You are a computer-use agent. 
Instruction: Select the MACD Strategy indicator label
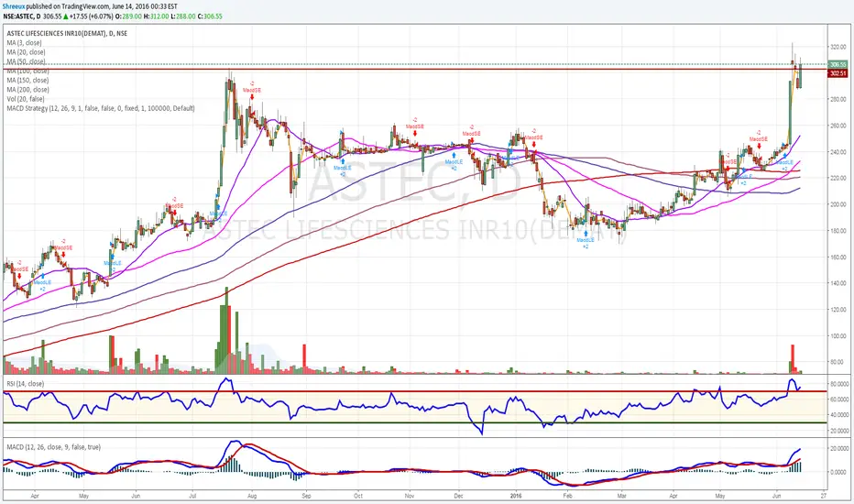pyautogui.click(x=100, y=108)
